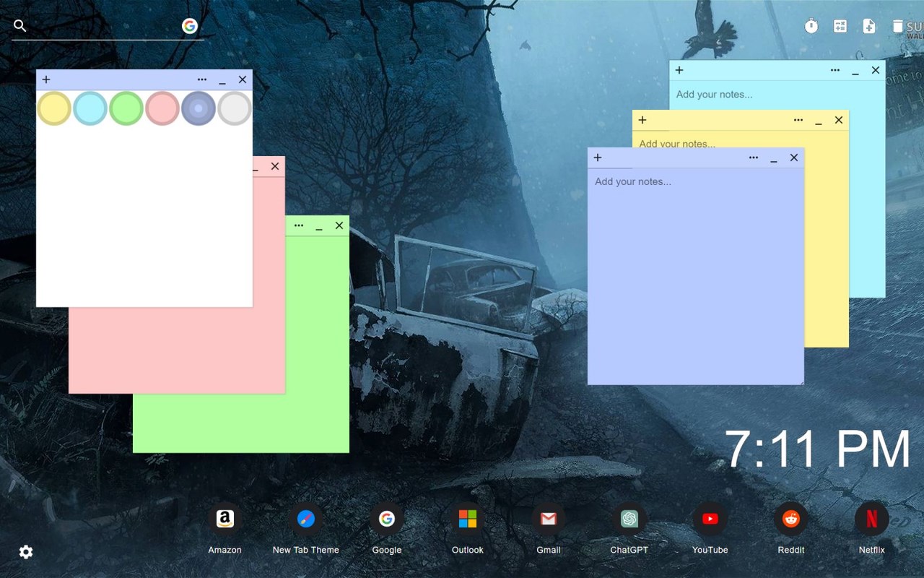Image resolution: width=924 pixels, height=578 pixels.
Task: Close the cyan sticky note
Action: (876, 70)
